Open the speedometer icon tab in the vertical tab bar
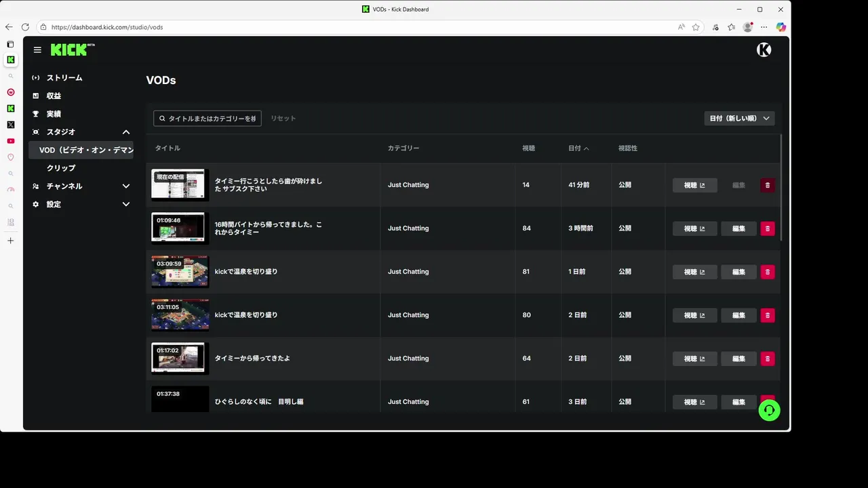This screenshot has height=488, width=868. click(10, 190)
